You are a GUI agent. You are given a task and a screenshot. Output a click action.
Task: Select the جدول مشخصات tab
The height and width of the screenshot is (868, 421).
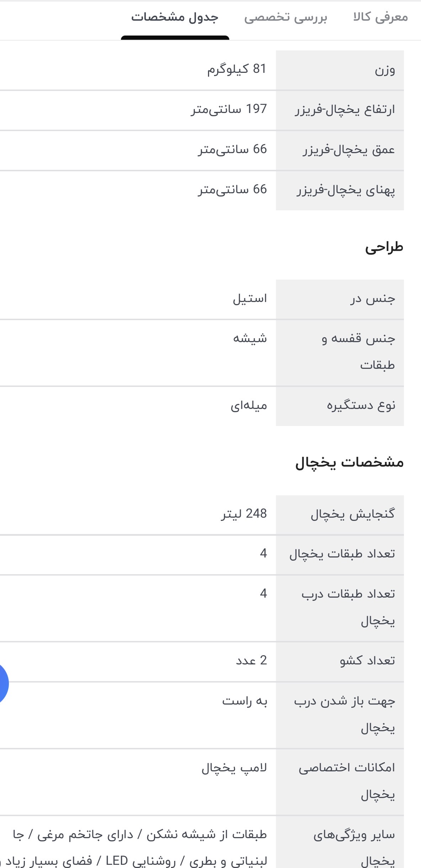(175, 17)
